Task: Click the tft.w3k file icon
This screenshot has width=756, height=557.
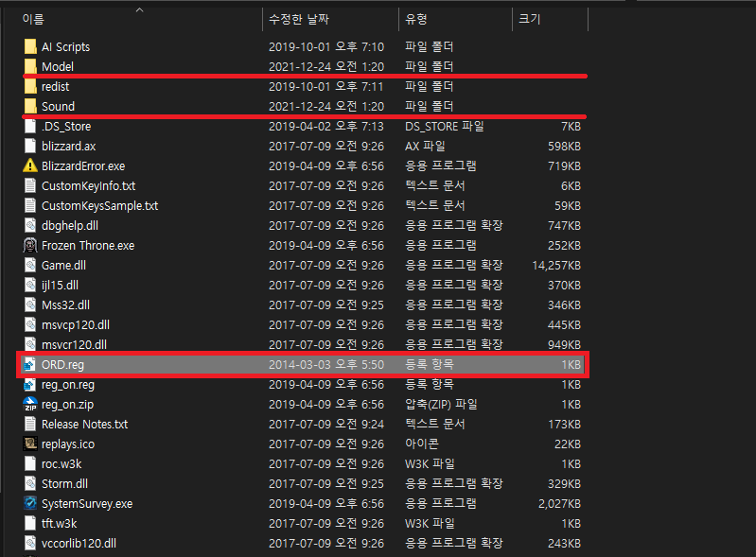Action: point(30,523)
